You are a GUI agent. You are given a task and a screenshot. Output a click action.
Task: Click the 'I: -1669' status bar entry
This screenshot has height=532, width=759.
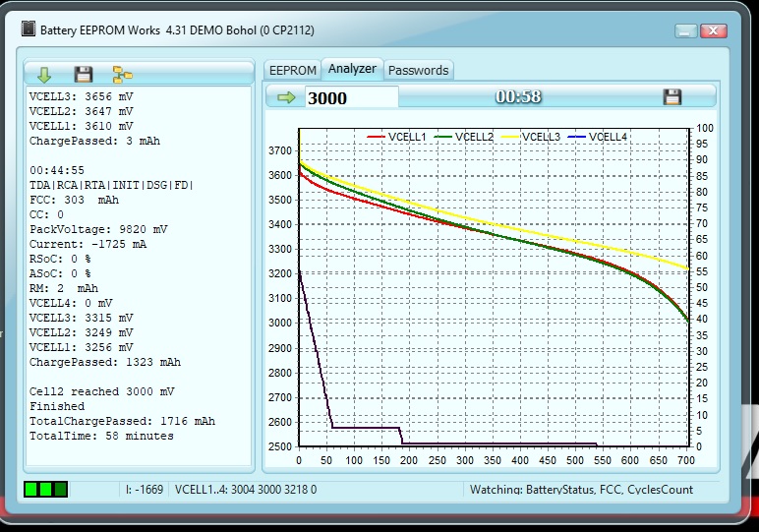[x=145, y=490]
